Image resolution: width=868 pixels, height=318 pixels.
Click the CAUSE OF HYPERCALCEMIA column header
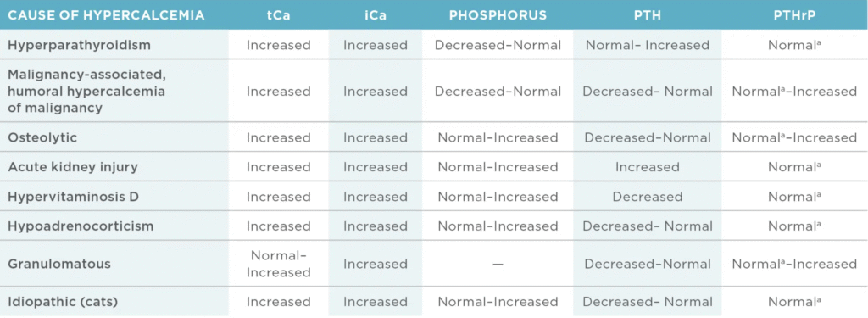pos(106,15)
